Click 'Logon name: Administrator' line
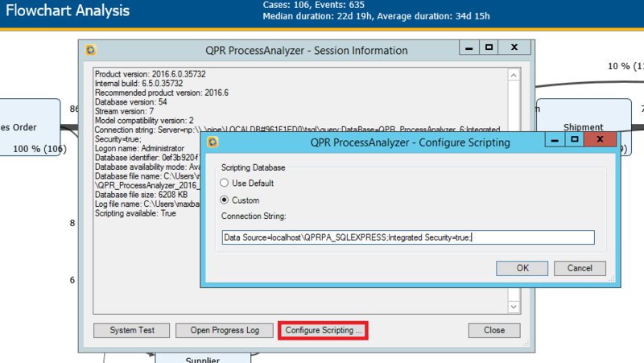The image size is (644, 363). coord(139,148)
